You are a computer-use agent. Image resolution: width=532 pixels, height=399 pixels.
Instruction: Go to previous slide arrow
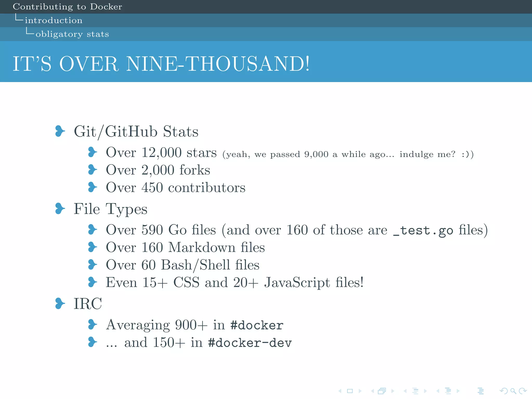coord(340,391)
